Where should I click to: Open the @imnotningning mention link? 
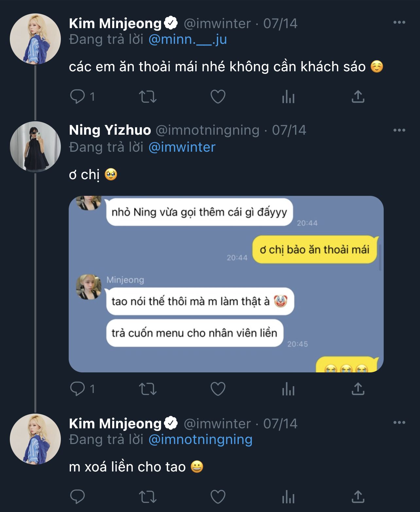point(200,440)
